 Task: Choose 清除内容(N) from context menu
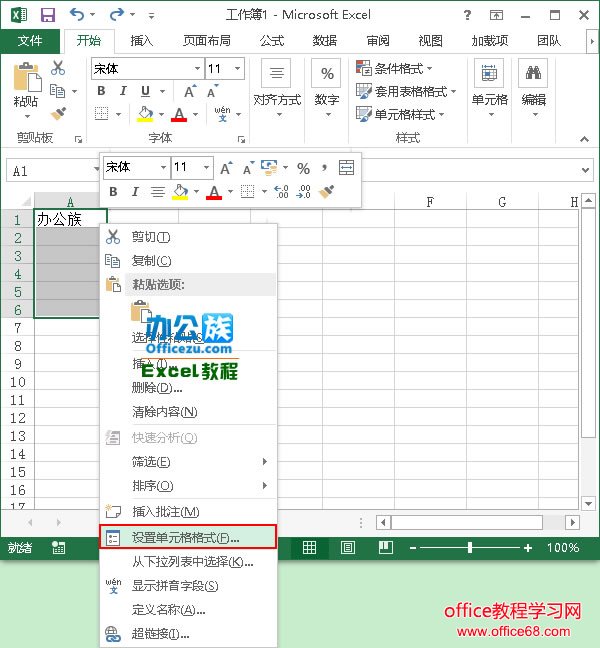pos(188,412)
